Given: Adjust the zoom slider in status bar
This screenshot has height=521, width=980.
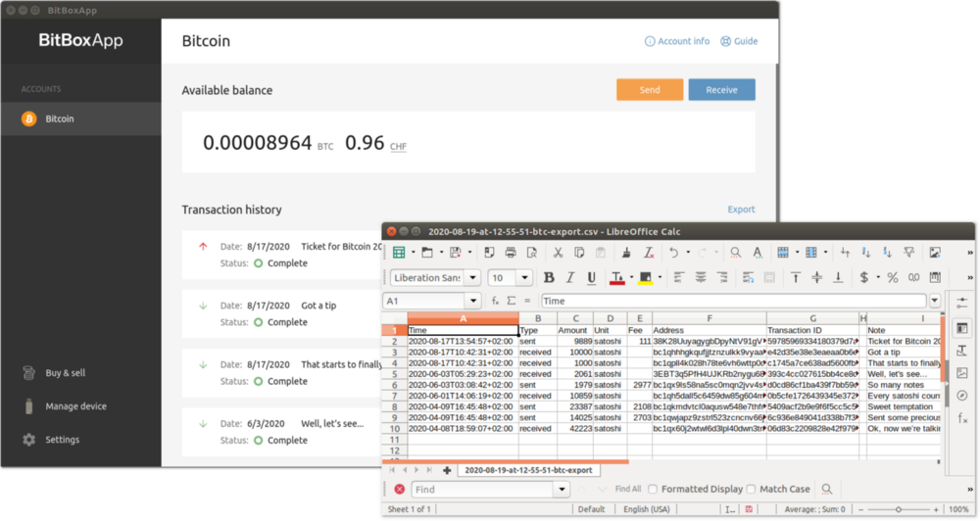Looking at the screenshot, I should coord(898,510).
